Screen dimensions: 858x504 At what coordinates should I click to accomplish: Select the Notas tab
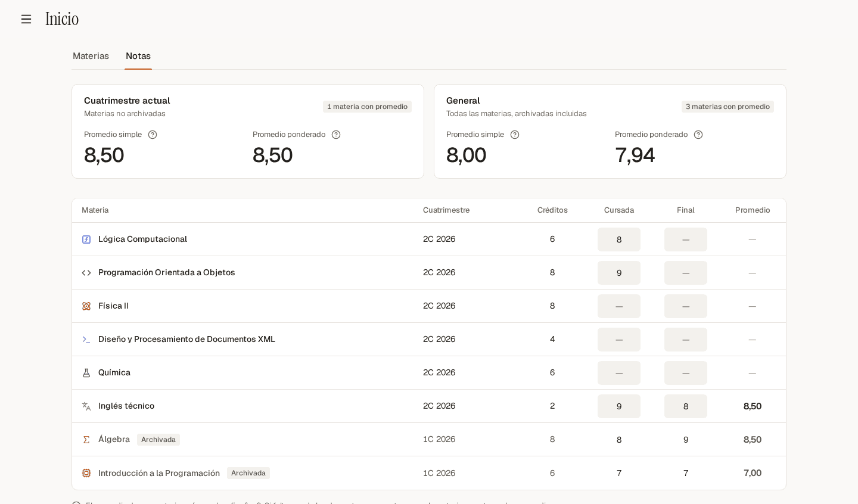[138, 56]
